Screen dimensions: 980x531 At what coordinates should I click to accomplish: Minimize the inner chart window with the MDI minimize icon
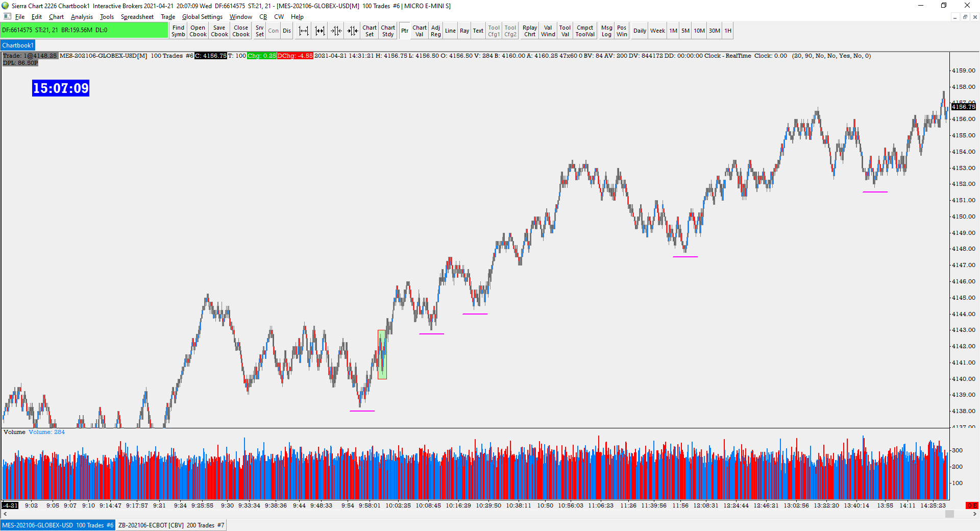[x=954, y=17]
